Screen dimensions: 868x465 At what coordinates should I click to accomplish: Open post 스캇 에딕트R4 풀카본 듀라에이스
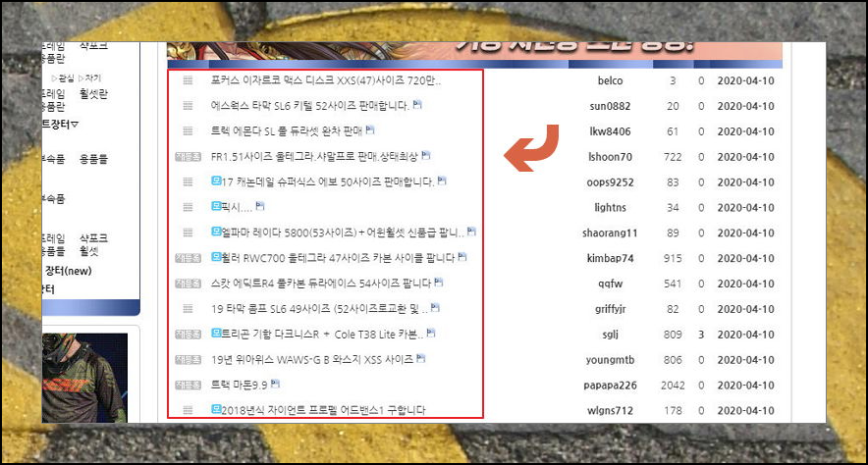tap(320, 284)
